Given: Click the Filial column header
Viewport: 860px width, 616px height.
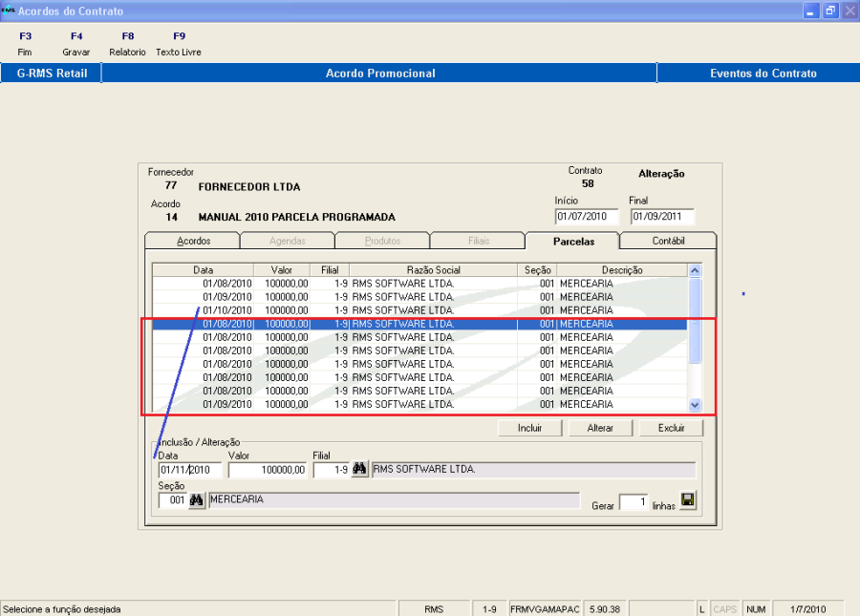Looking at the screenshot, I should point(330,270).
